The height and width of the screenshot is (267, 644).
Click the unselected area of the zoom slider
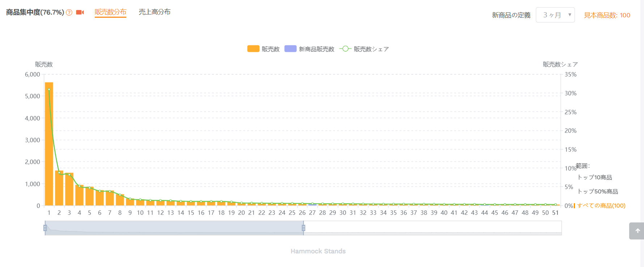[x=433, y=228]
